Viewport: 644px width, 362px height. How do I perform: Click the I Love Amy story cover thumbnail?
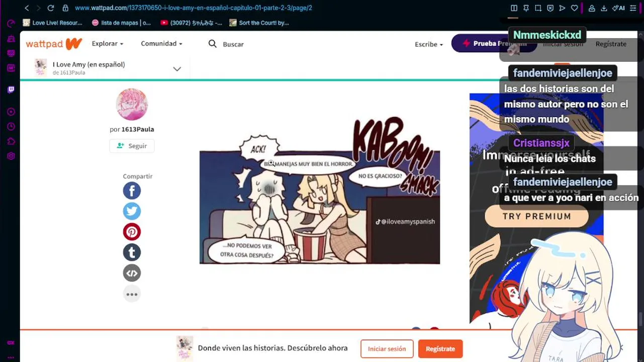tap(41, 67)
